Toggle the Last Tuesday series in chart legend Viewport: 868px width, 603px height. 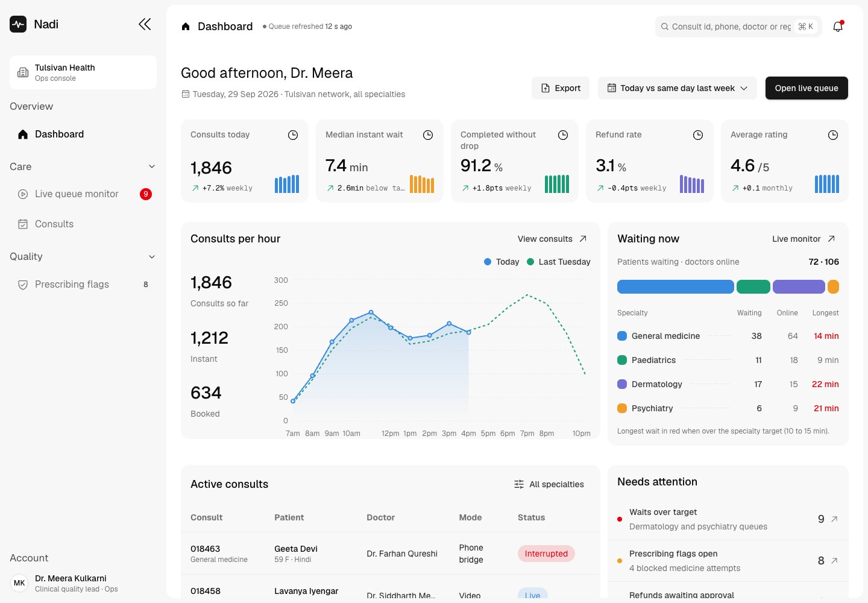point(559,262)
